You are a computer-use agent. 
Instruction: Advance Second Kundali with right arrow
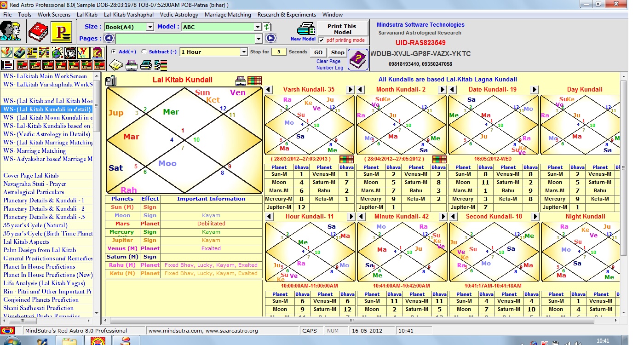pyautogui.click(x=535, y=217)
